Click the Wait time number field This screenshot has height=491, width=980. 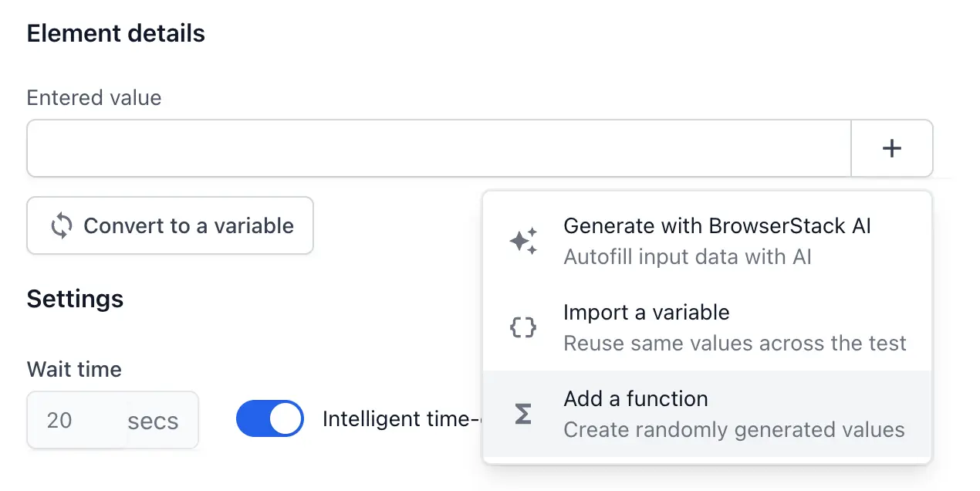click(x=69, y=421)
